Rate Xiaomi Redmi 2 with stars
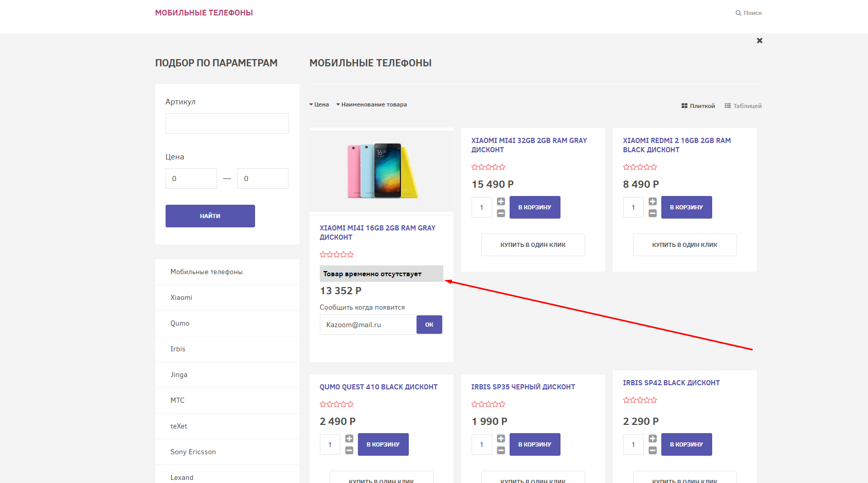Viewport: 868px width, 483px height. point(640,167)
